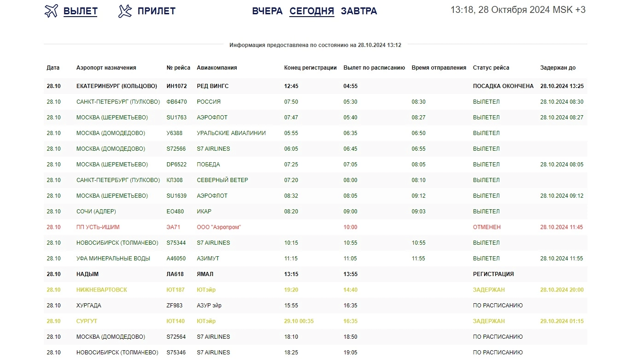Click the РОССИЯ airline cell

point(209,102)
